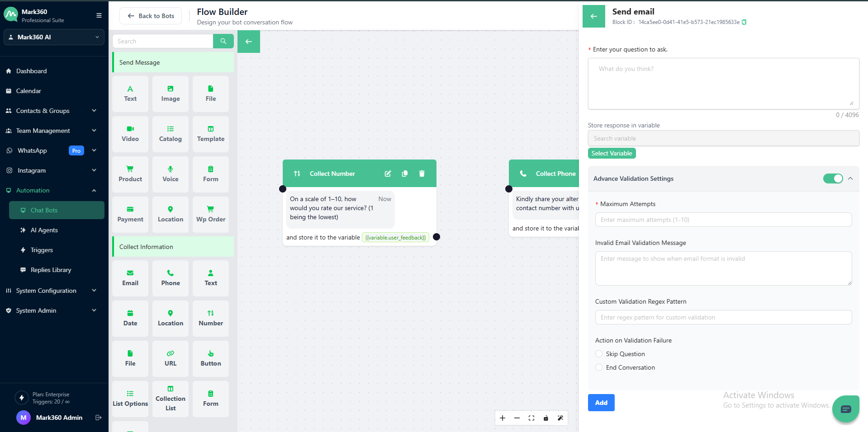Image resolution: width=868 pixels, height=432 pixels.
Task: Click the Maximum Attempts input field
Action: (x=723, y=220)
